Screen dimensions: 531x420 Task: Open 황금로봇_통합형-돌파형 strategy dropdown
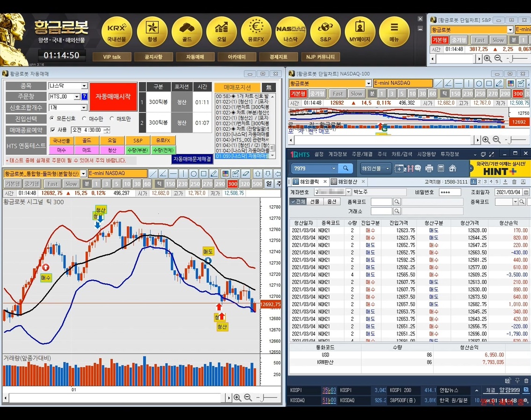(83, 174)
